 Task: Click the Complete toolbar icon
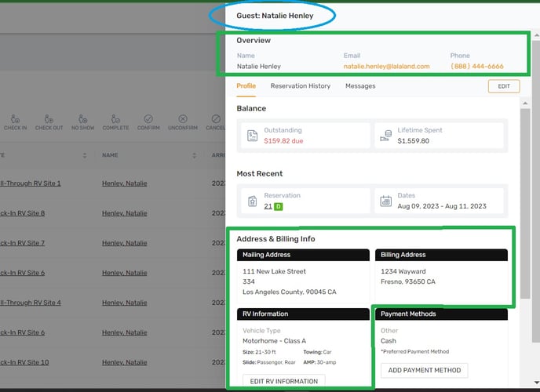(x=115, y=119)
